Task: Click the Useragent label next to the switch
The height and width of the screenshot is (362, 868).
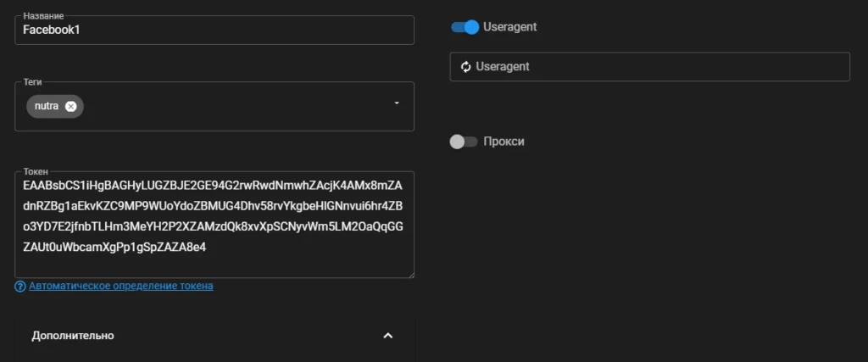Action: (x=509, y=26)
